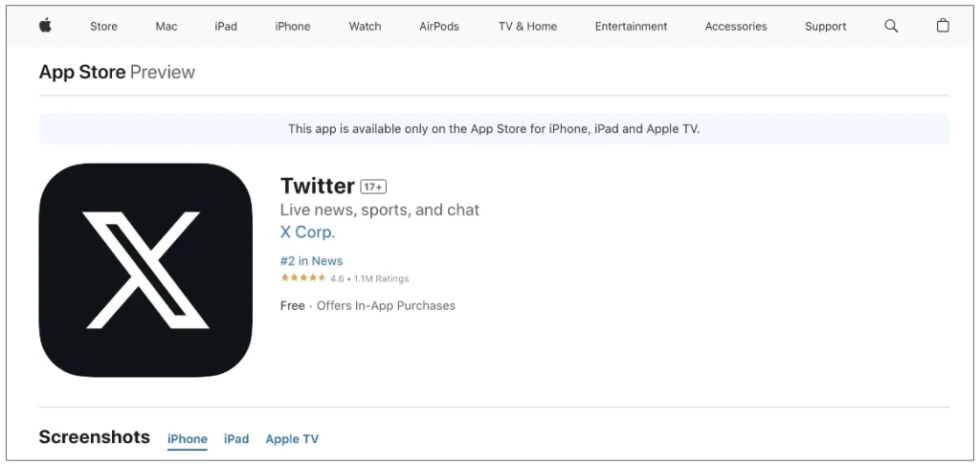Image resolution: width=980 pixels, height=465 pixels.
Task: Go to iPad in navigation bar
Action: [226, 27]
